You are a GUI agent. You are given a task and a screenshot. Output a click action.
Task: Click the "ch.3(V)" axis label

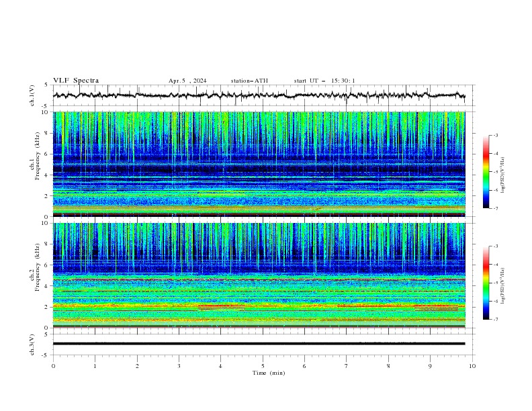click(32, 345)
